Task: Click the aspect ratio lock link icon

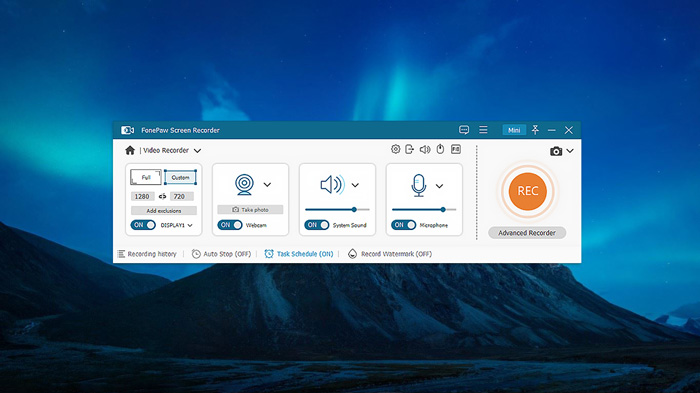Action: 162,196
